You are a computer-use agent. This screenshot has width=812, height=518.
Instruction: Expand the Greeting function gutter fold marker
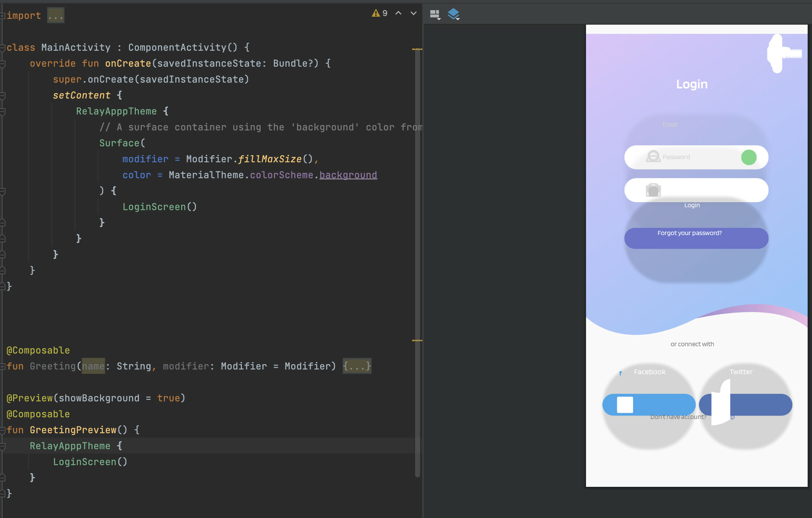3,367
